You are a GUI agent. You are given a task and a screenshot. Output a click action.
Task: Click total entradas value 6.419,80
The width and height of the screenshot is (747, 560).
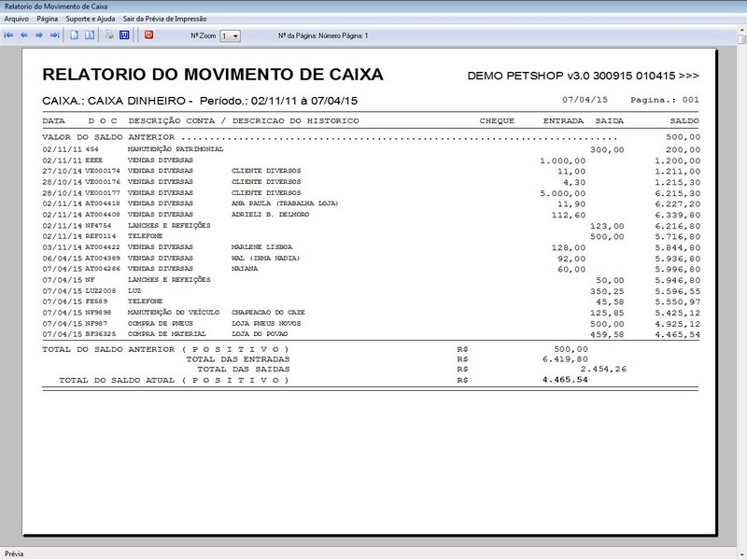click(x=565, y=359)
